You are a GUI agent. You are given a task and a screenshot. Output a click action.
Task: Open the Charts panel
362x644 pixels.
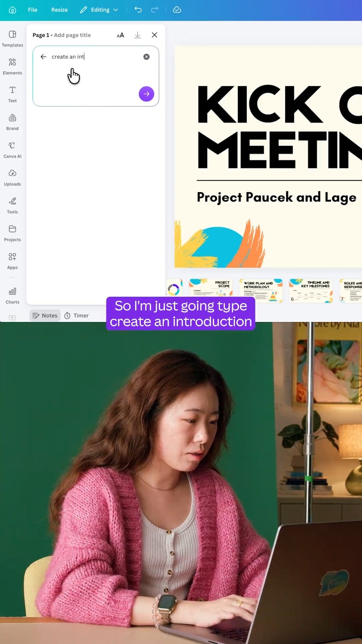pyautogui.click(x=12, y=296)
